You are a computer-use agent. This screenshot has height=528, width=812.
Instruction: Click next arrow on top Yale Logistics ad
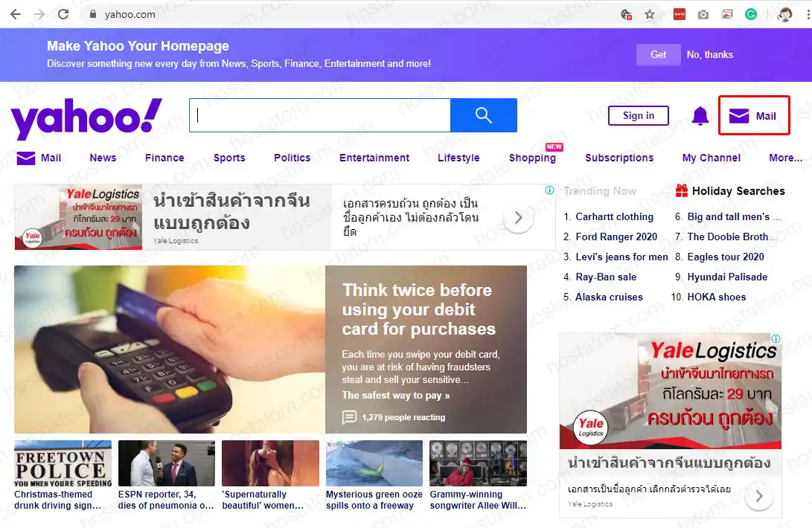tap(519, 218)
